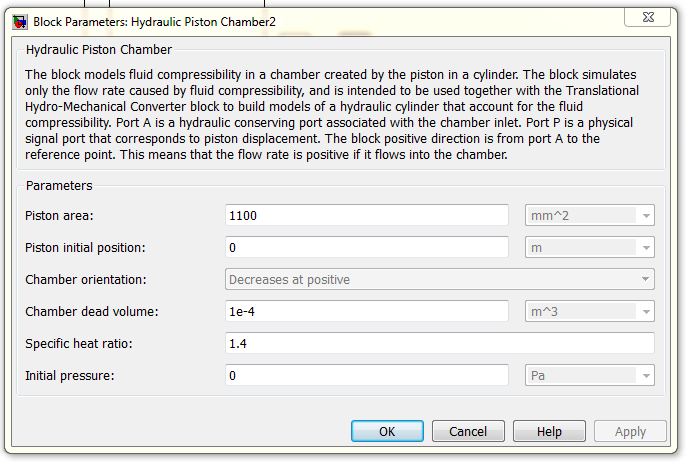Click the Piston initial position field
Viewport: 698px width, 466px height.
367,247
